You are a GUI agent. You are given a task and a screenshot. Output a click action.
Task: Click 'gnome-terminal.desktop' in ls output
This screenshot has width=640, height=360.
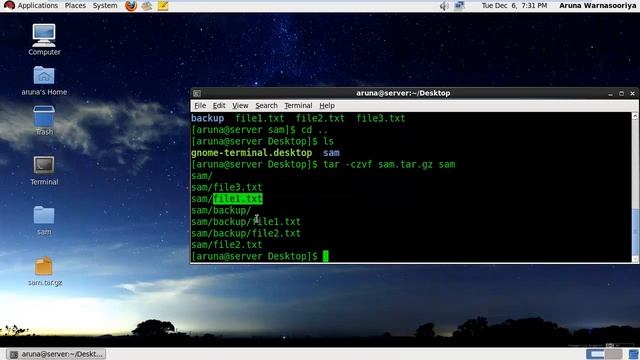click(251, 153)
